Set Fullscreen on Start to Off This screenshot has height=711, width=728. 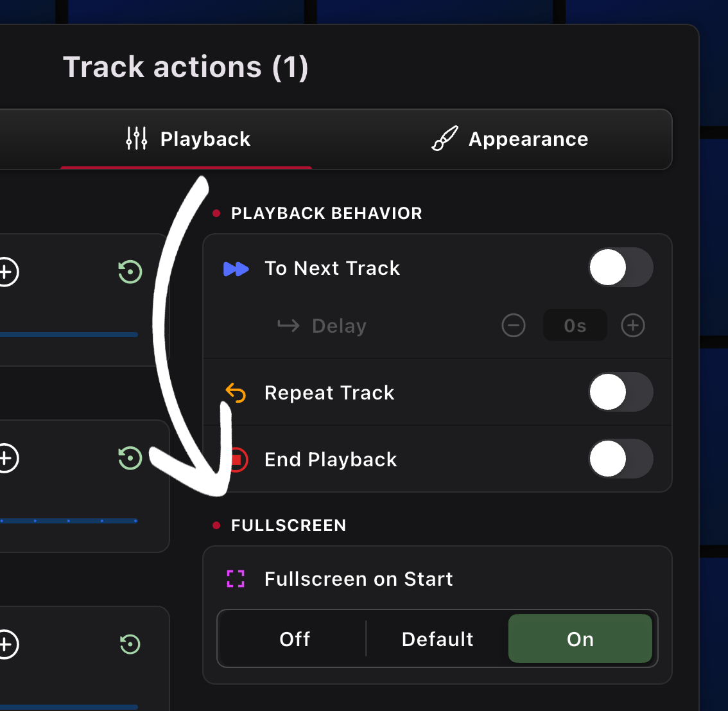point(294,638)
